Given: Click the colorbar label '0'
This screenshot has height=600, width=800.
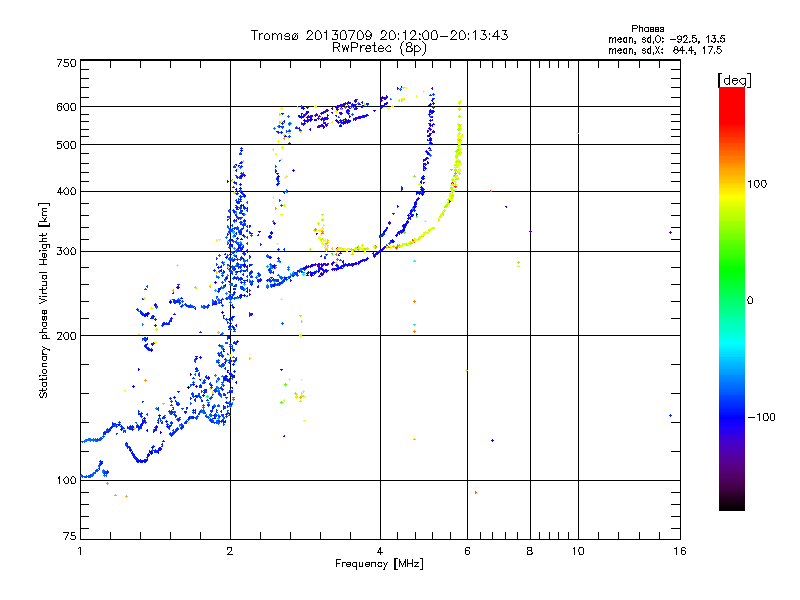Looking at the screenshot, I should 750,301.
